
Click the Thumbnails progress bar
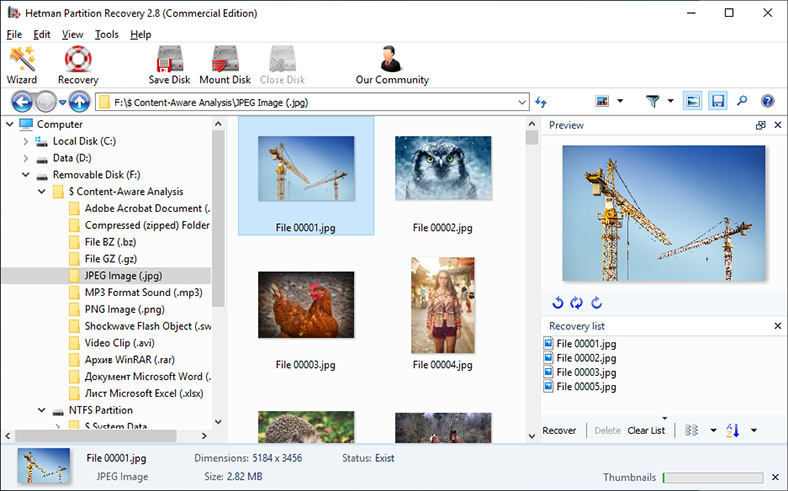point(713,477)
